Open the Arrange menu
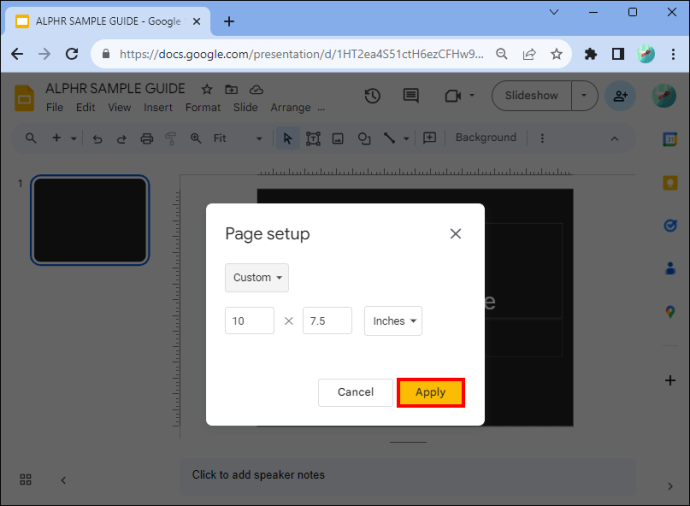Viewport: 690px width, 506px height. coord(290,107)
